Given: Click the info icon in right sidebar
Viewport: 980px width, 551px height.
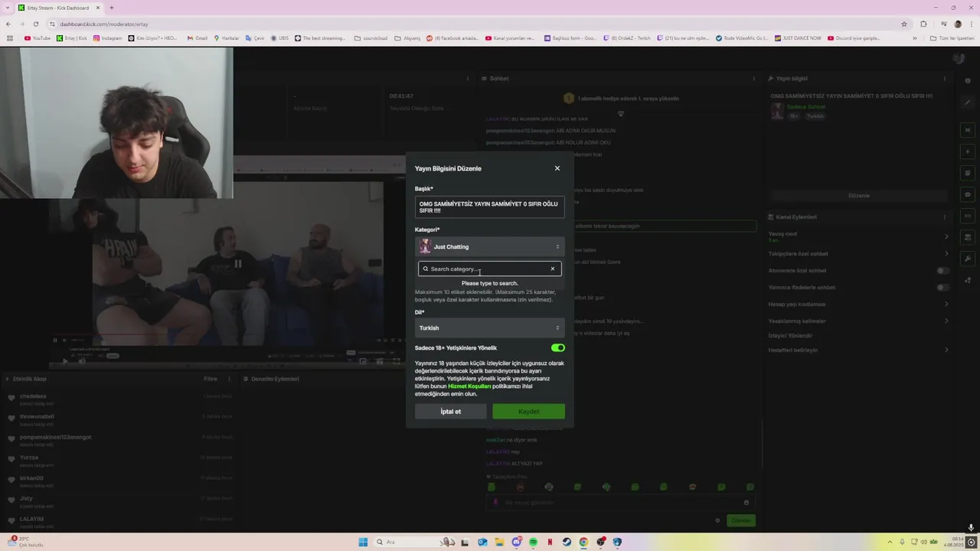Looking at the screenshot, I should (x=968, y=80).
